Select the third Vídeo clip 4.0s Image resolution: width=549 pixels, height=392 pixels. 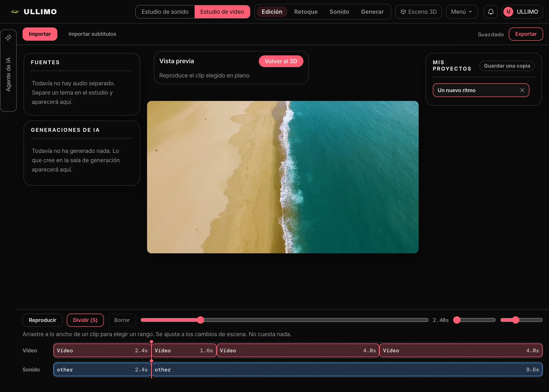tap(298, 351)
